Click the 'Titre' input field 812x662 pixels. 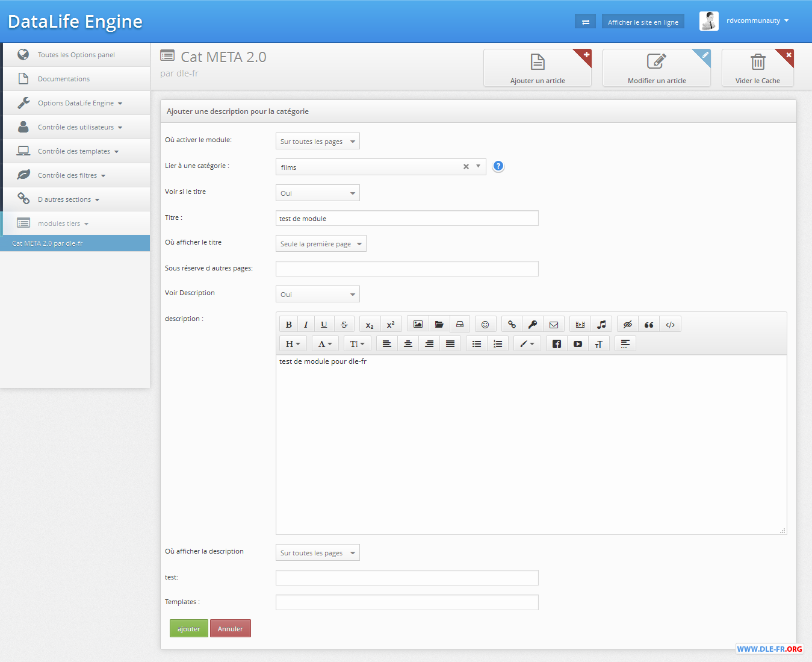[x=407, y=218]
